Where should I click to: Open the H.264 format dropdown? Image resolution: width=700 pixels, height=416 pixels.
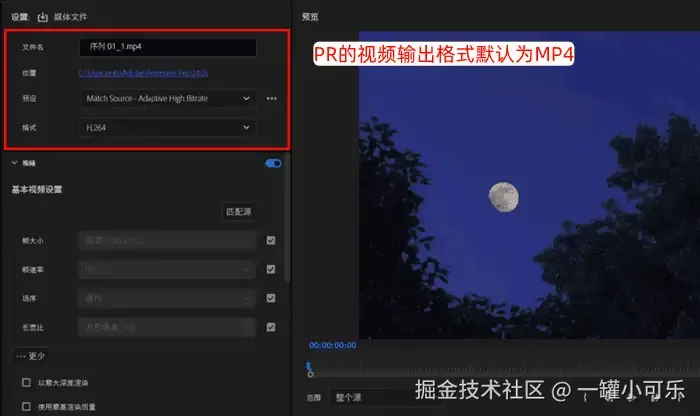pos(168,128)
